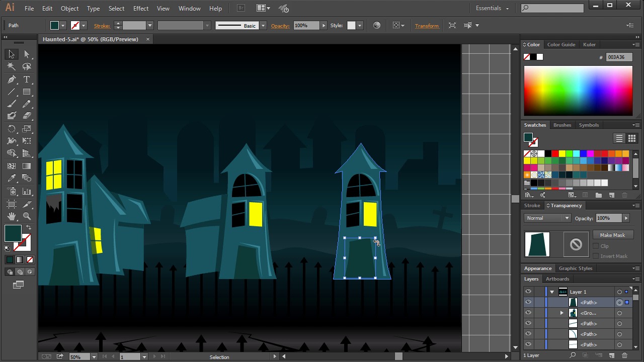Open the Normal blending mode dropdown
The image size is (644, 362).
tap(547, 218)
